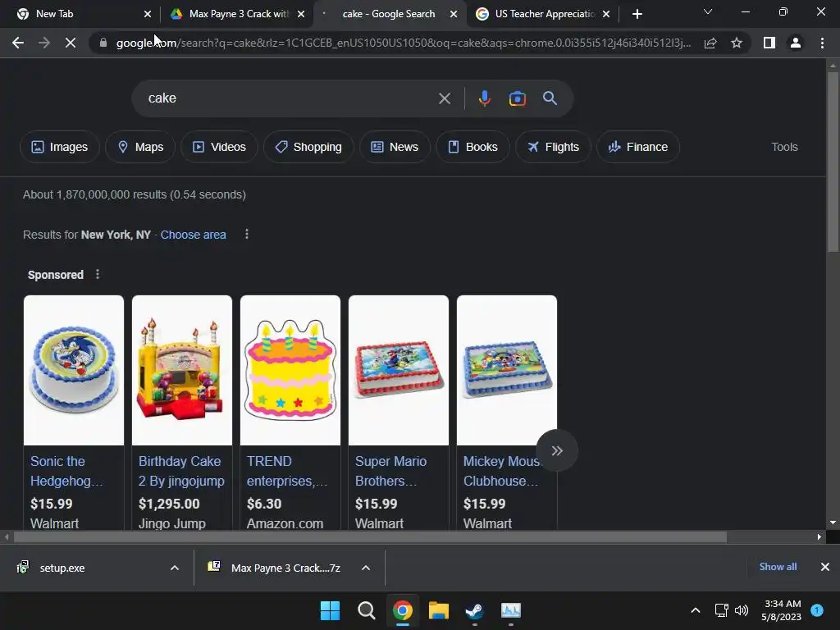Image resolution: width=840 pixels, height=630 pixels.
Task: Clear the cake search query
Action: pos(445,98)
